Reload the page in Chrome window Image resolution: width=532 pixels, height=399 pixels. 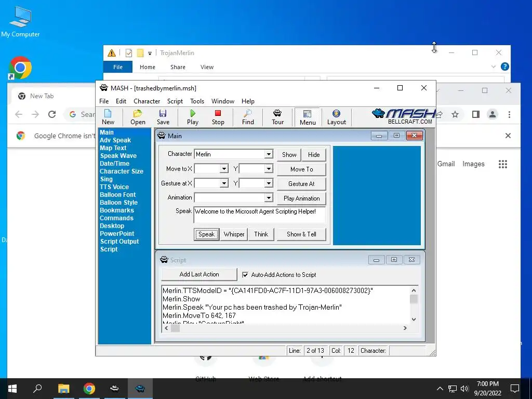[52, 114]
